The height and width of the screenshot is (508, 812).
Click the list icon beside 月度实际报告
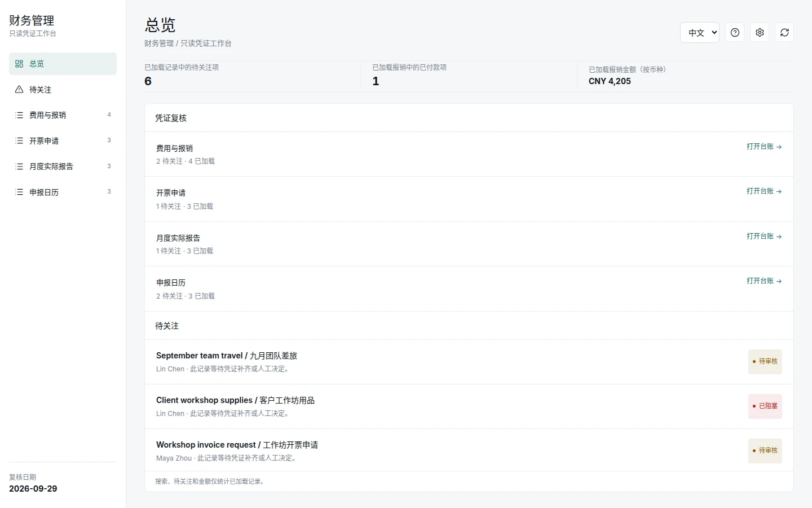[x=19, y=167]
